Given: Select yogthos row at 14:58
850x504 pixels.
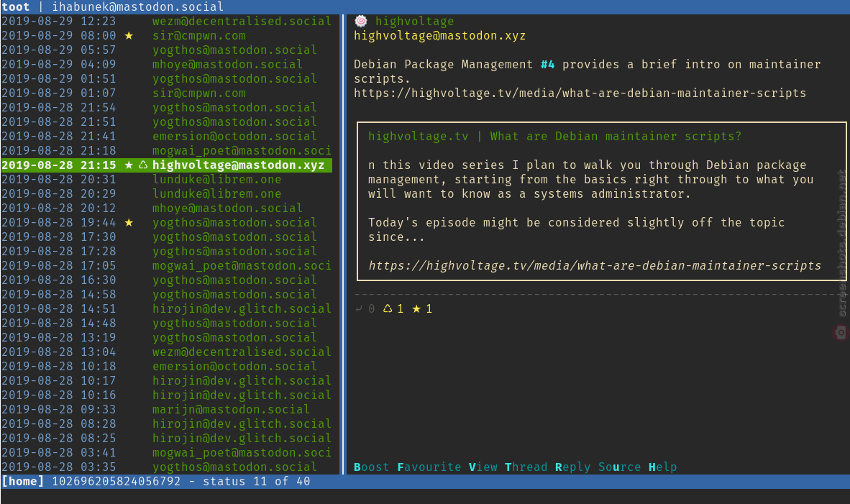Looking at the screenshot, I should (166, 294).
